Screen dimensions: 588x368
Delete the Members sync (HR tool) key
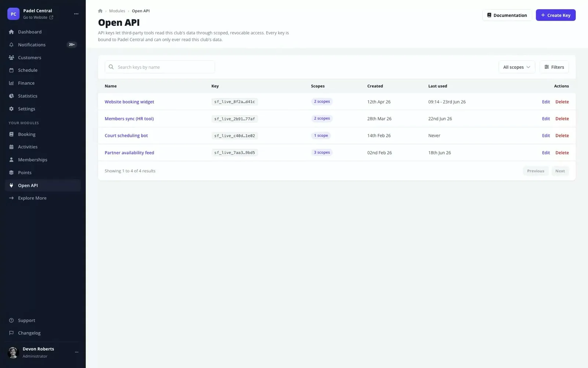562,119
